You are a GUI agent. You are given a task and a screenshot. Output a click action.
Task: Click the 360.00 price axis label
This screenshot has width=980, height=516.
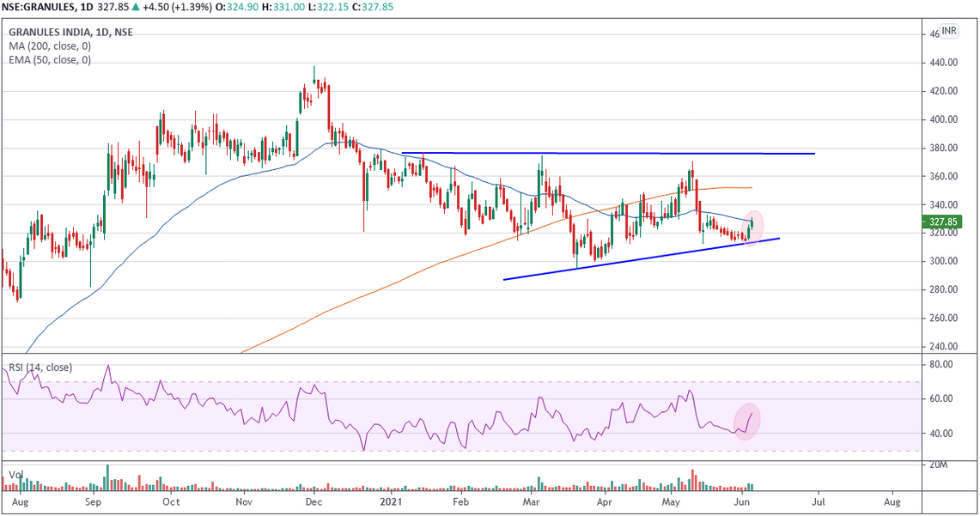[x=943, y=176]
